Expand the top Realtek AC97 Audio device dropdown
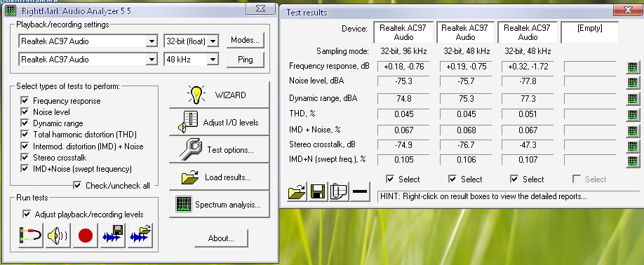644x265 pixels. point(152,41)
